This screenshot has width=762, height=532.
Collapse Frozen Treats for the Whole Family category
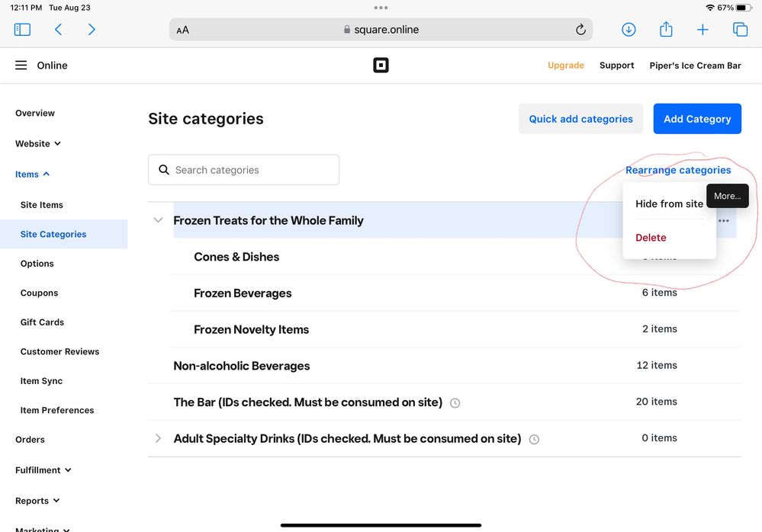[158, 220]
